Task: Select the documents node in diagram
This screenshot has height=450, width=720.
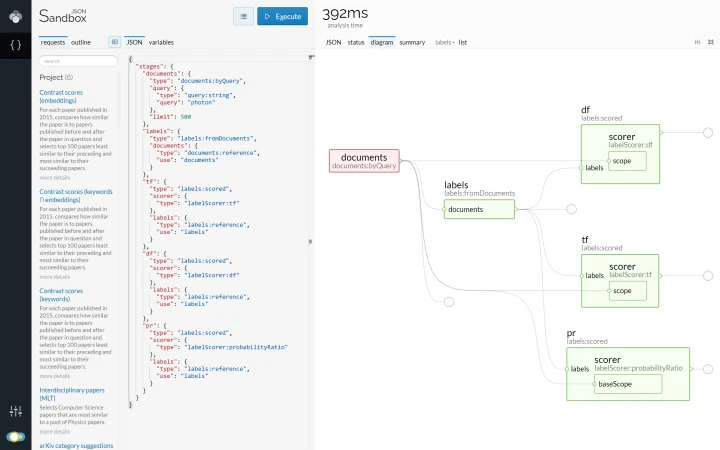Action: pyautogui.click(x=364, y=161)
